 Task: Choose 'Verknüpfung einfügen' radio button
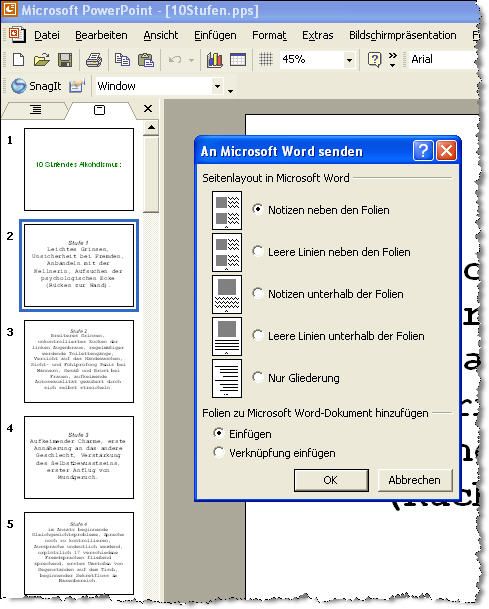(x=219, y=452)
